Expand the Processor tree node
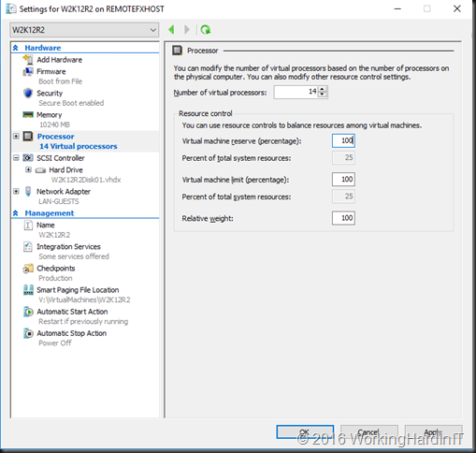The image size is (476, 453). (16, 136)
